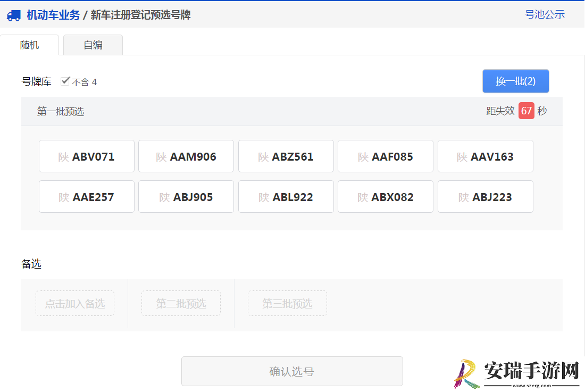Image resolution: width=585 pixels, height=392 pixels.
Task: Toggle the 不含 4 checkbox
Action: (x=65, y=81)
